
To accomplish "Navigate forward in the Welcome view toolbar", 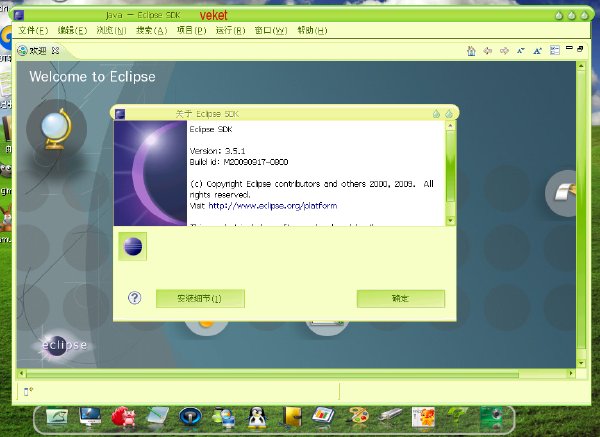I will pyautogui.click(x=504, y=51).
